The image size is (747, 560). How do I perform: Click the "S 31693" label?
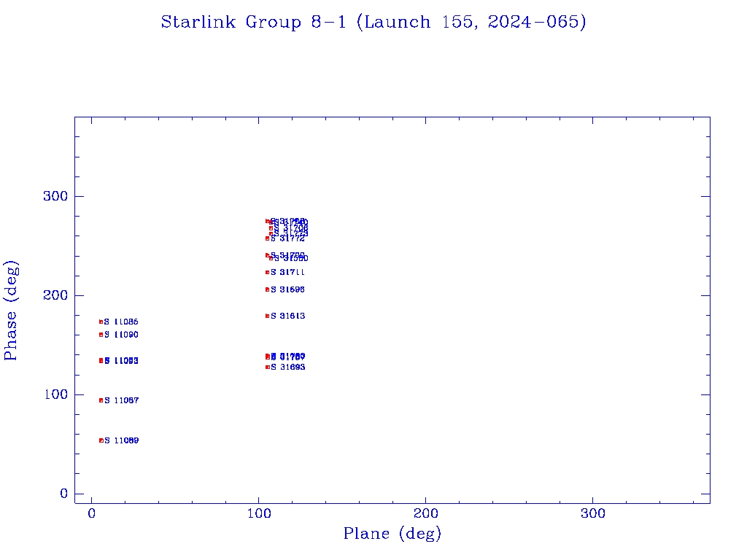[287, 367]
